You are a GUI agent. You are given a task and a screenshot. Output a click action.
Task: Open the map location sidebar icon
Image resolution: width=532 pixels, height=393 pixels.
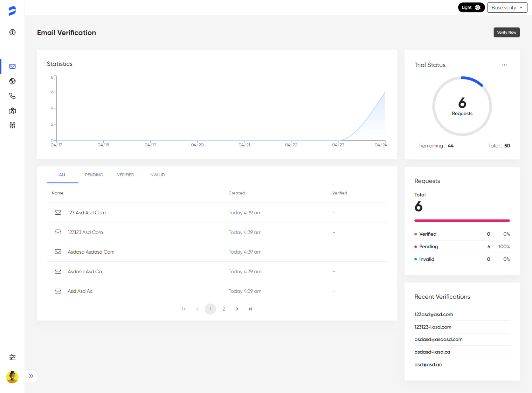pos(12,111)
